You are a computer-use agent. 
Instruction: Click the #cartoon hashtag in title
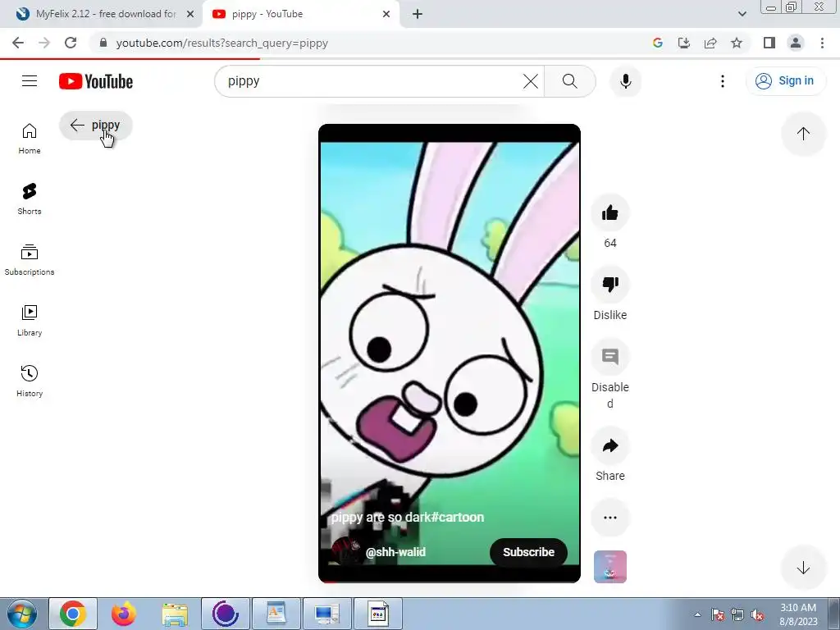tap(457, 517)
